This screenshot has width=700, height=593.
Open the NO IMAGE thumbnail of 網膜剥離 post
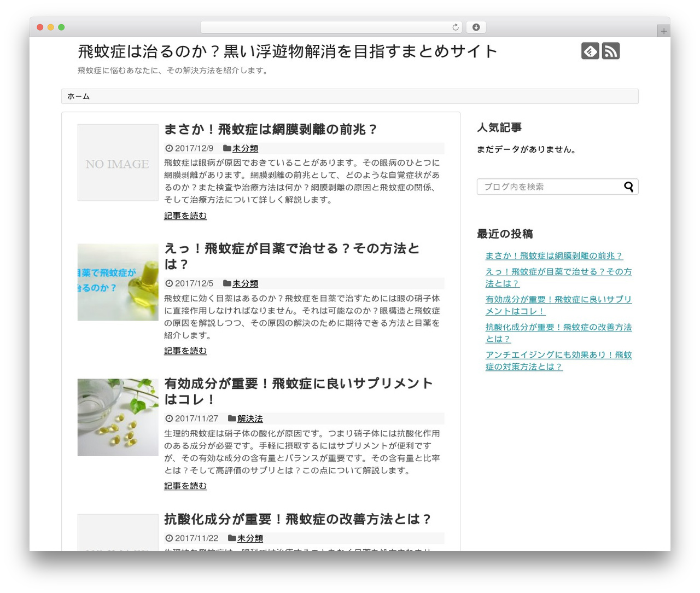click(118, 162)
